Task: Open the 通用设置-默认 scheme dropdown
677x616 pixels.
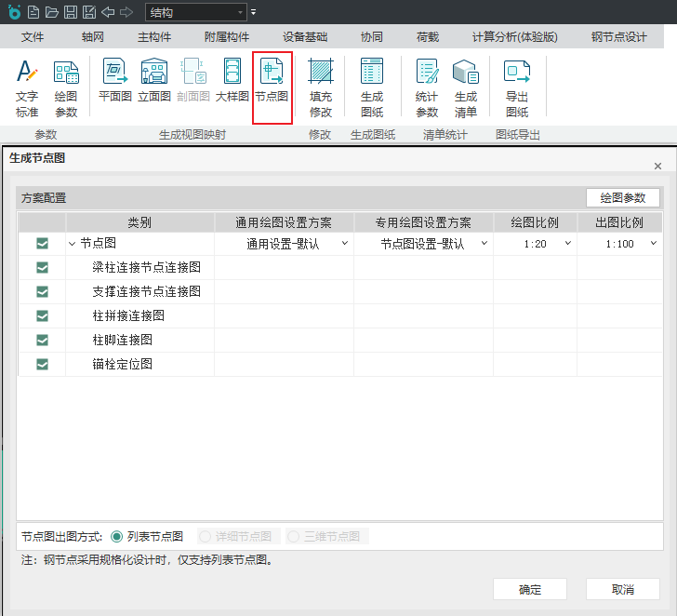Action: pos(284,244)
